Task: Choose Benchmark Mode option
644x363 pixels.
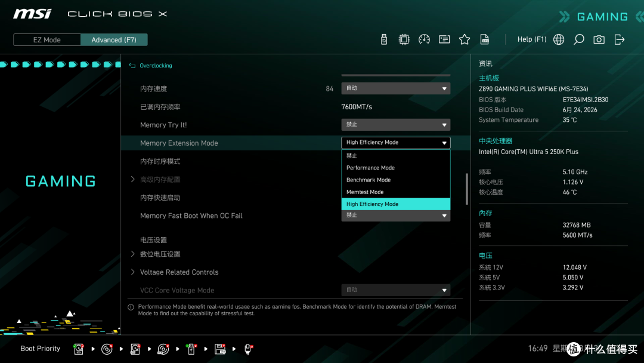Action: [x=395, y=180]
